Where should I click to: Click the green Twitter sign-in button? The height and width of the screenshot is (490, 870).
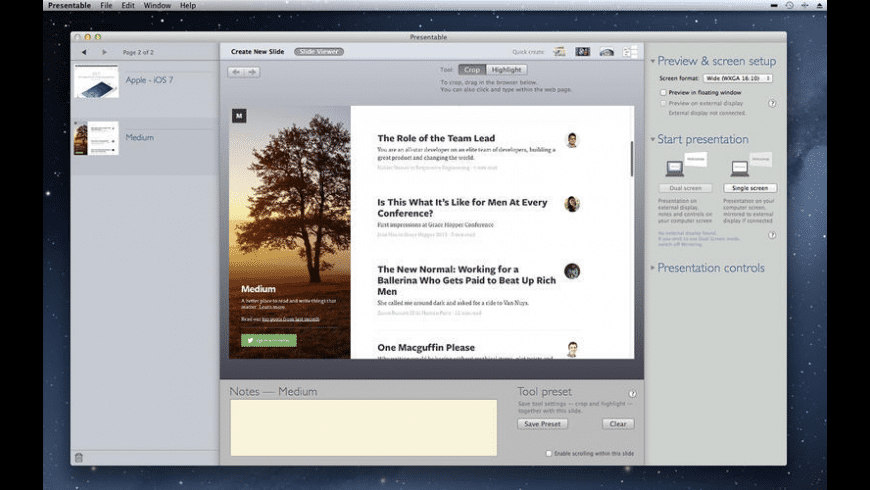(269, 340)
